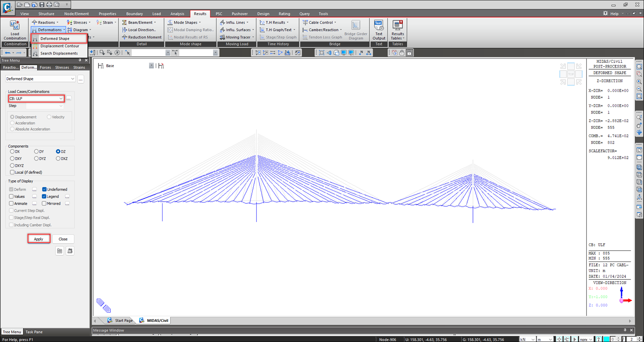
Task: Click the node number N toolbar icon
Action: click(361, 53)
